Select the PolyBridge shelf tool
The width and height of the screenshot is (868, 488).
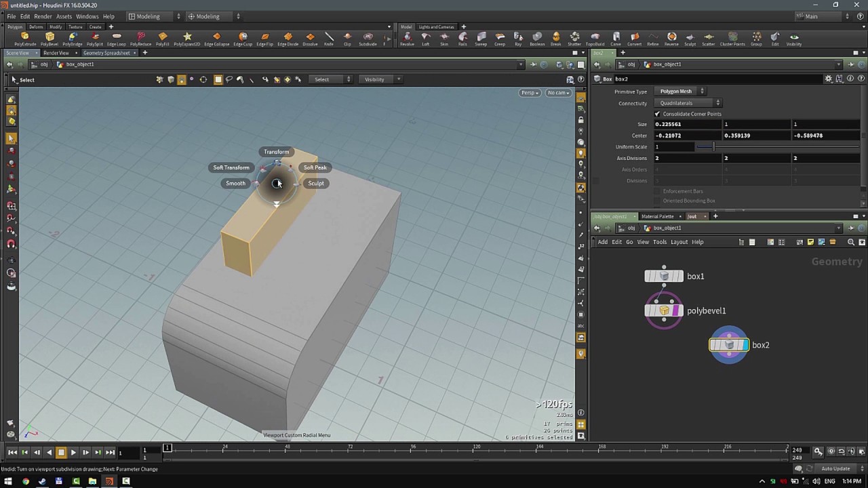[72, 39]
